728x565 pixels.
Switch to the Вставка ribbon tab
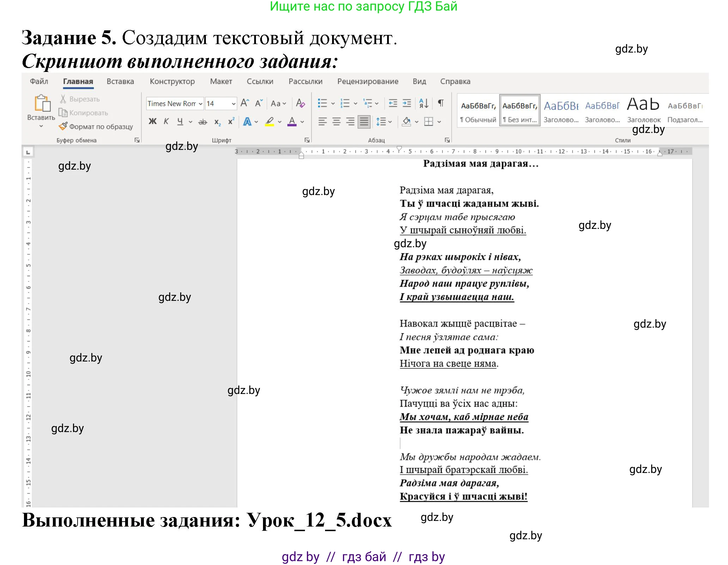[x=120, y=81]
